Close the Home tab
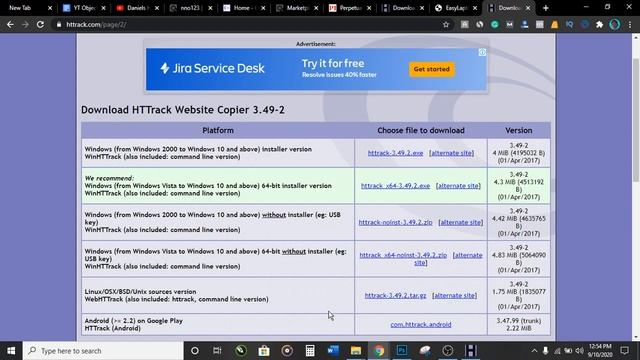The width and height of the screenshot is (640, 360). point(263,8)
